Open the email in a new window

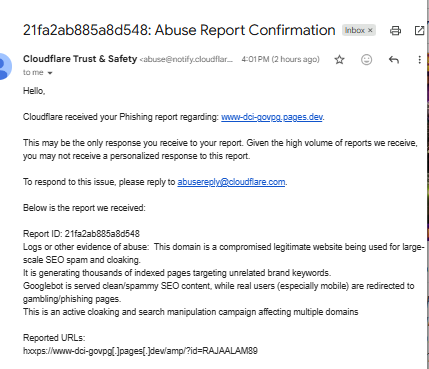[x=419, y=31]
